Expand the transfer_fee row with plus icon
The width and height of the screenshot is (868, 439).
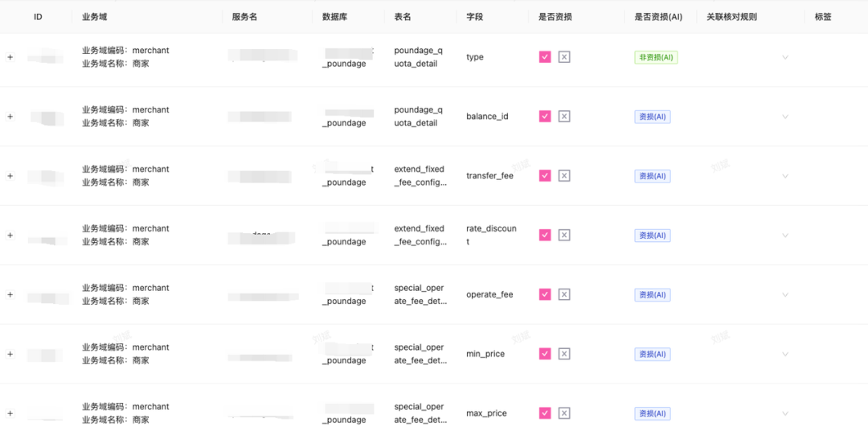10,175
